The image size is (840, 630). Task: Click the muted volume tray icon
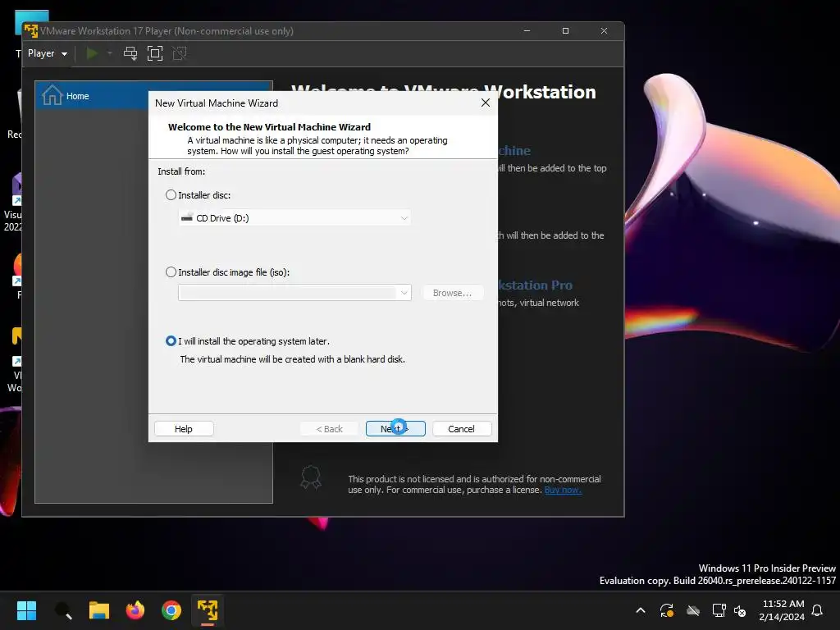(740, 610)
